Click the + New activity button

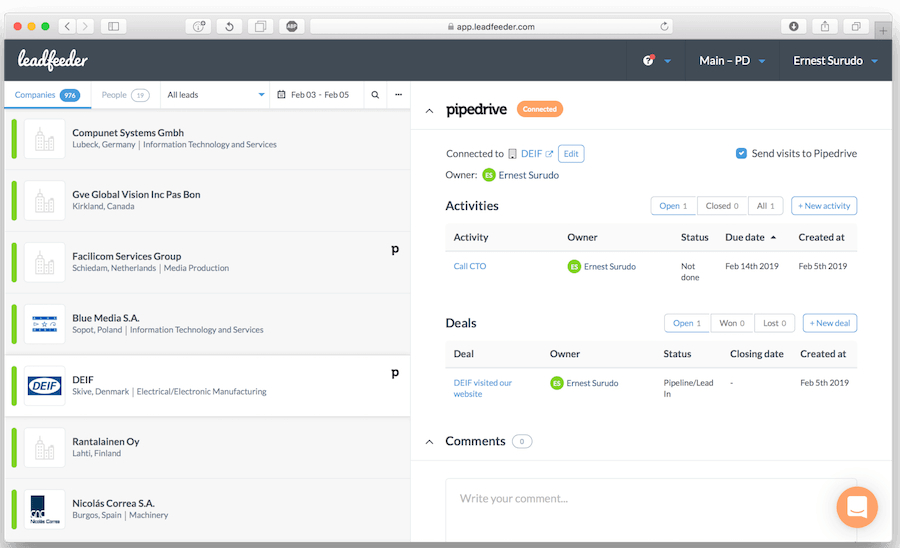pos(824,206)
